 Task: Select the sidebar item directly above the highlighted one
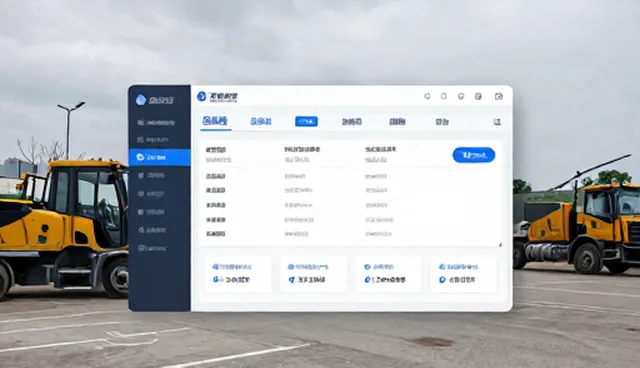[153, 140]
